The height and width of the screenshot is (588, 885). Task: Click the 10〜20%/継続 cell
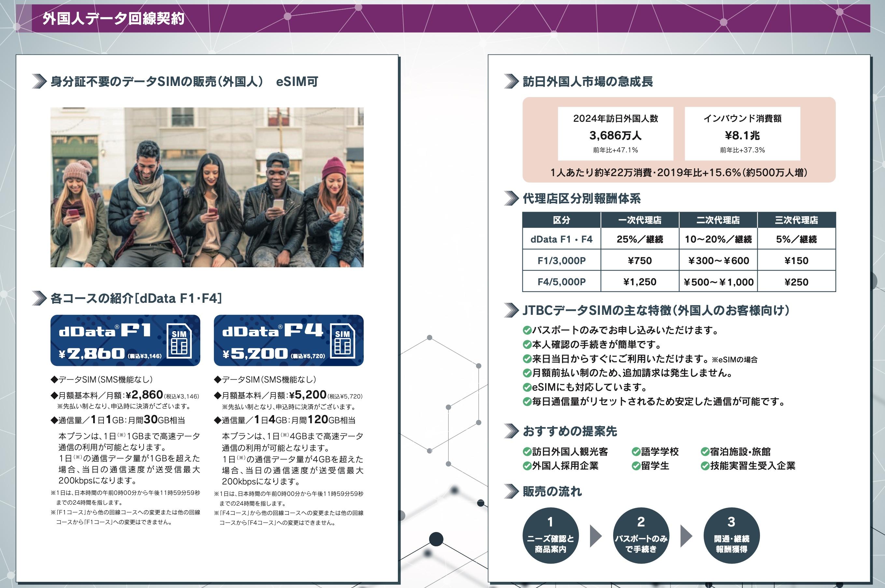pyautogui.click(x=719, y=239)
